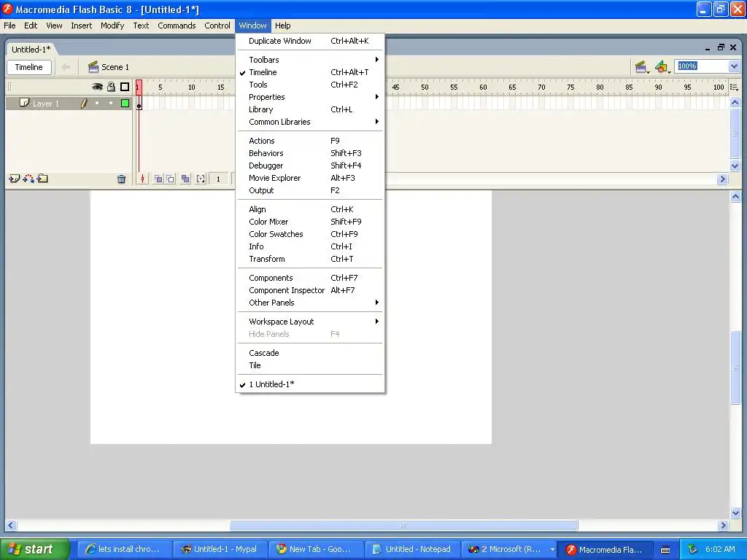Viewport: 747px width, 560px height.
Task: Click the zoom 100% input field
Action: click(702, 66)
